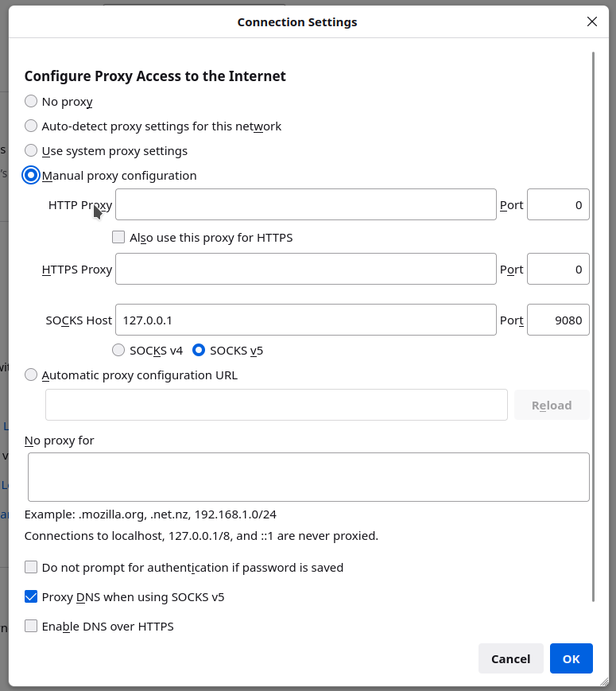
Task: Select Manual proxy configuration radio button
Action: point(31,175)
